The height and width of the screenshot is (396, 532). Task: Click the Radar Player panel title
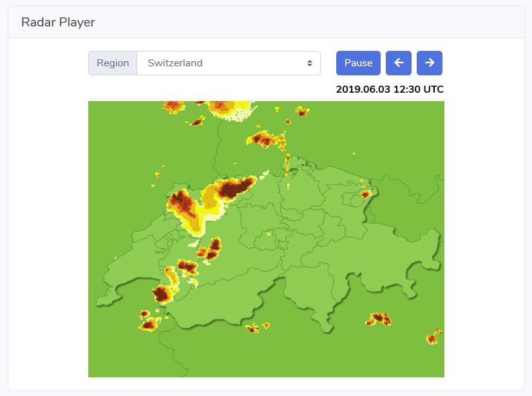58,23
